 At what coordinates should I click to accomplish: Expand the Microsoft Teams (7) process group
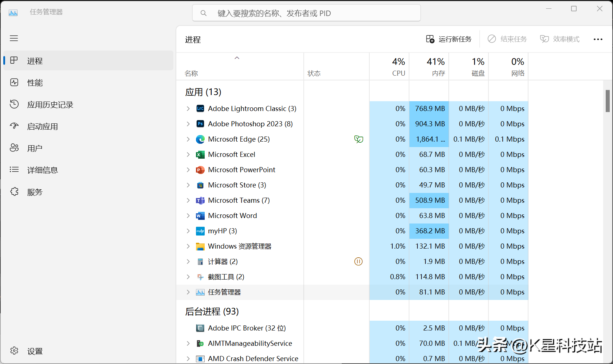tap(188, 201)
